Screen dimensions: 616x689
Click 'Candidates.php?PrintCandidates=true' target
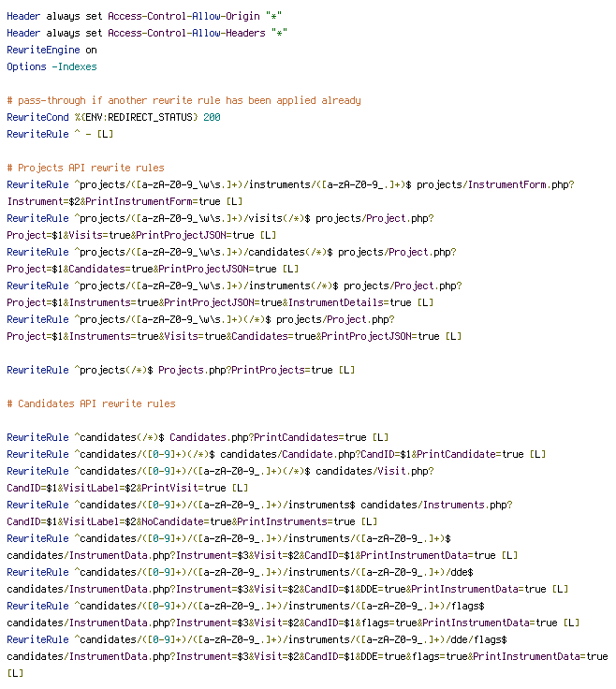click(268, 438)
